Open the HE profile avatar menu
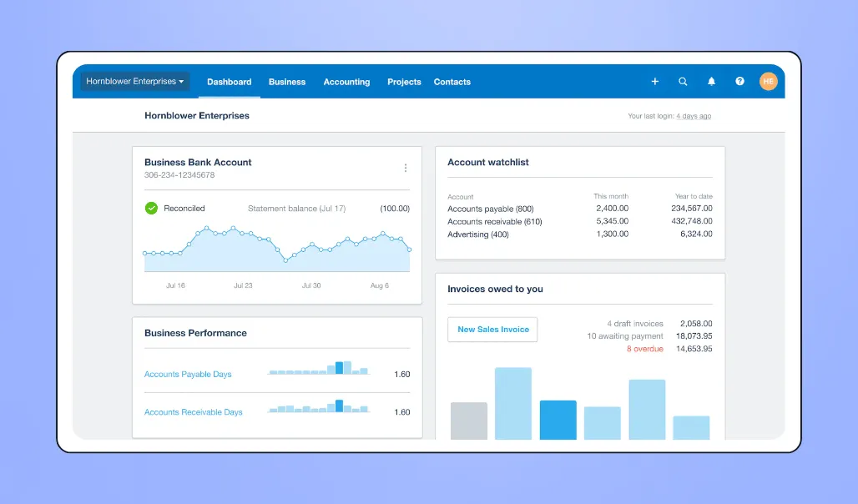The width and height of the screenshot is (858, 504). pyautogui.click(x=768, y=82)
